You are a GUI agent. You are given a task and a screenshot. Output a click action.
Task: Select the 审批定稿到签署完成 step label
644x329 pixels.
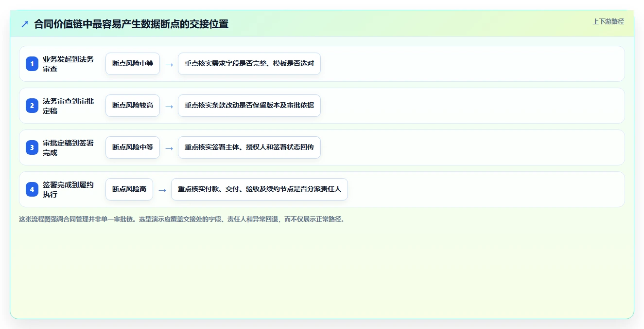(69, 147)
